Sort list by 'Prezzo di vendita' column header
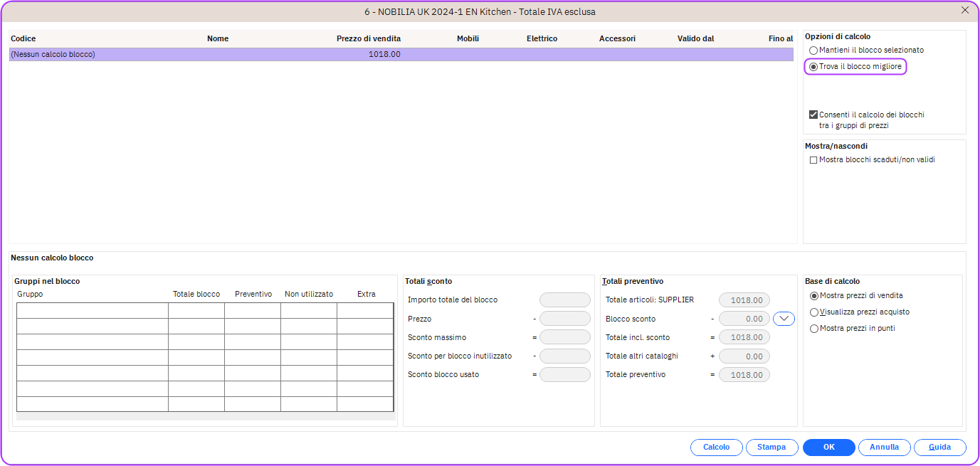Screen dimensions: 980x466 (368, 38)
